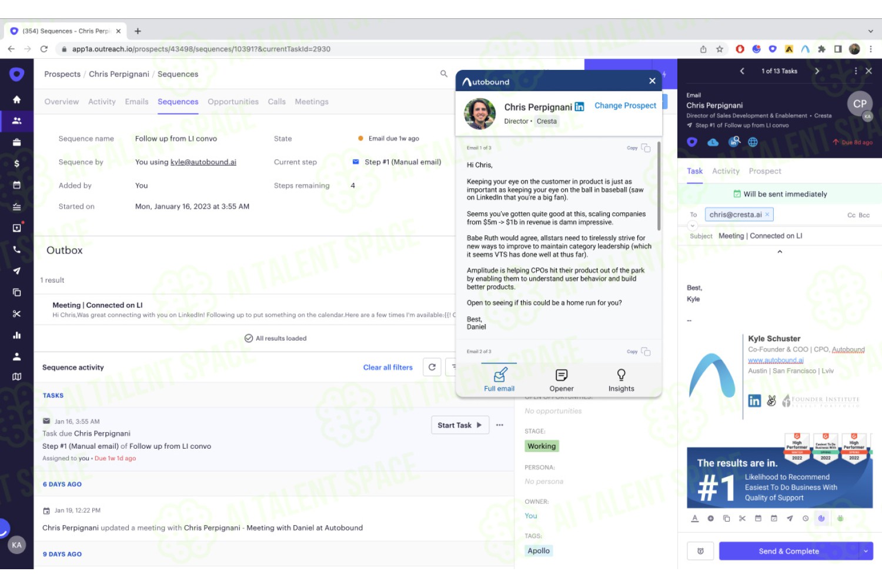Open the Meetings tab
882x588 pixels.
312,102
